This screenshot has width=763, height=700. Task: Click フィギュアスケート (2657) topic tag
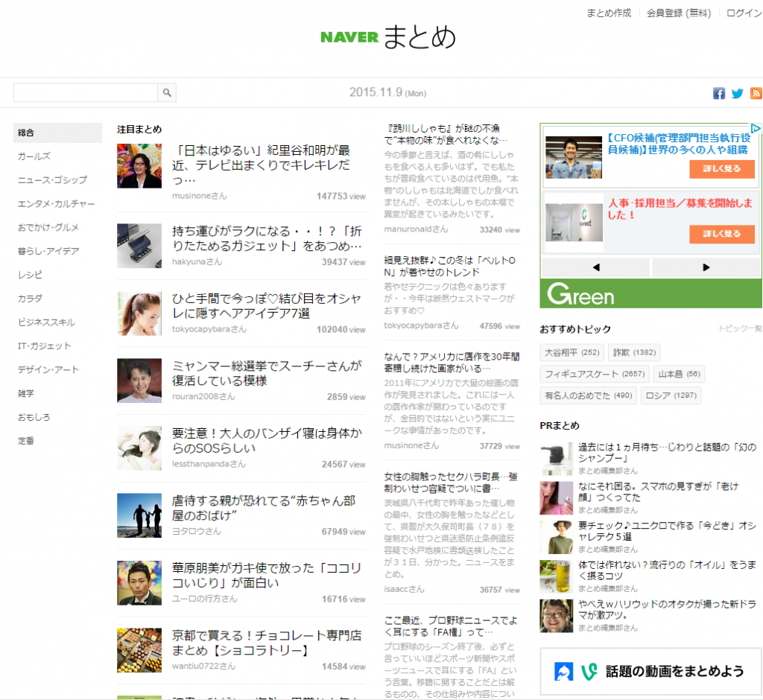coord(595,374)
